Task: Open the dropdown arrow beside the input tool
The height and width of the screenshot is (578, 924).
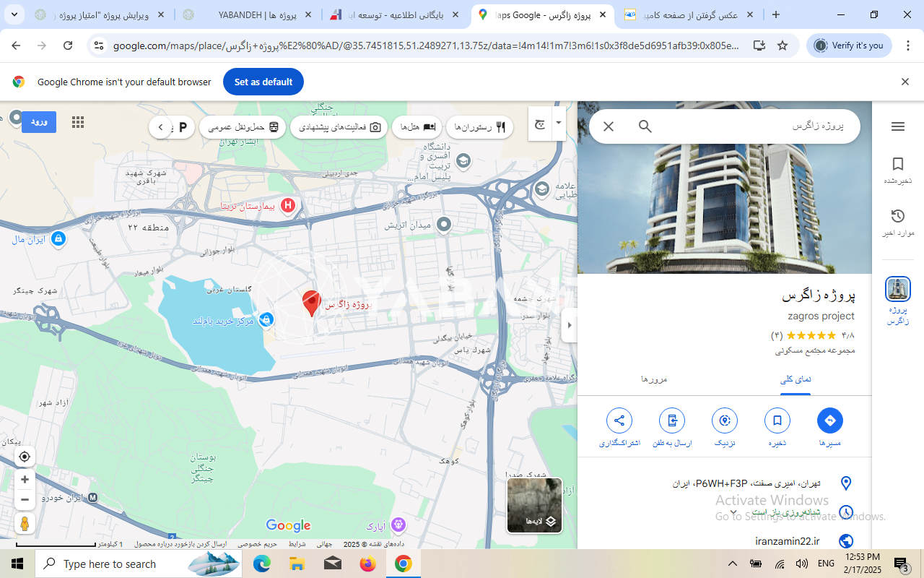Action: coord(558,123)
